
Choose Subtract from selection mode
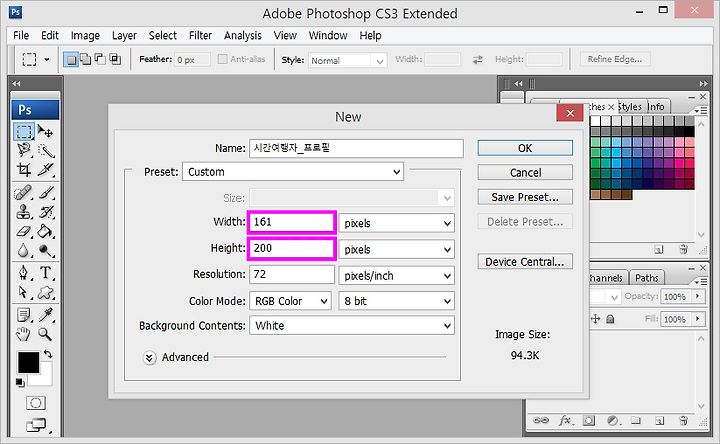click(100, 59)
